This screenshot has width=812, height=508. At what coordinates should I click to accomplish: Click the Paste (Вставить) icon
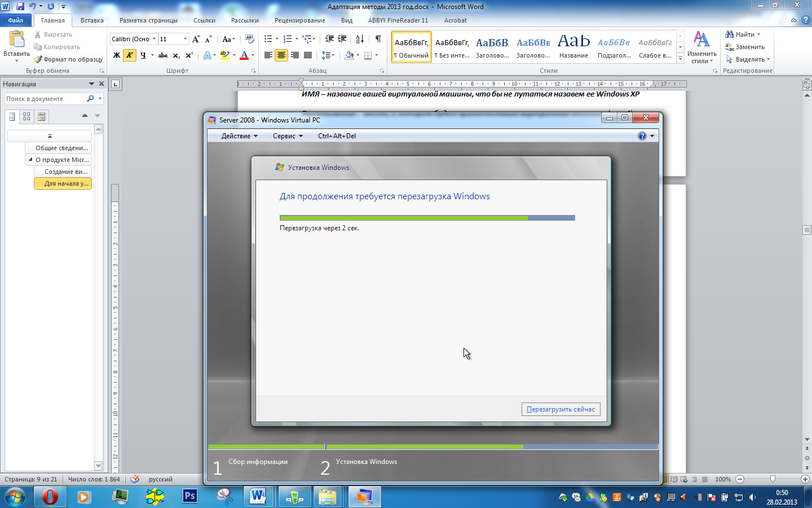pos(16,40)
